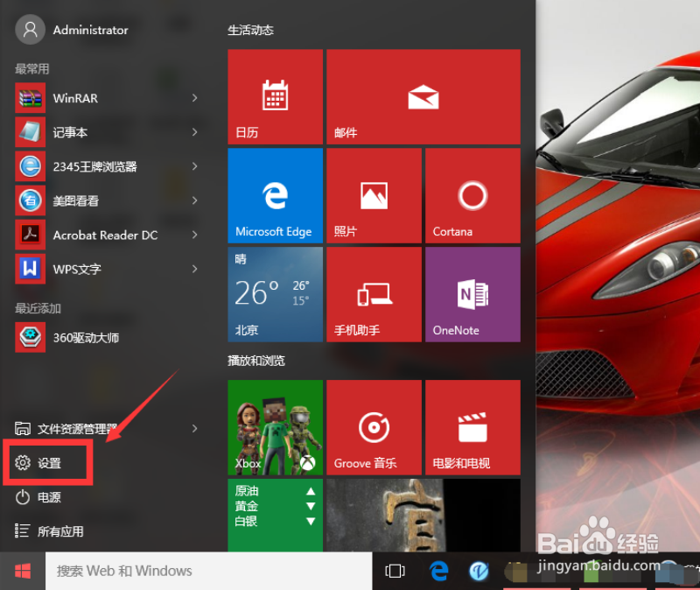700x590 pixels.
Task: Show All apps (所有应用)
Action: (x=49, y=531)
